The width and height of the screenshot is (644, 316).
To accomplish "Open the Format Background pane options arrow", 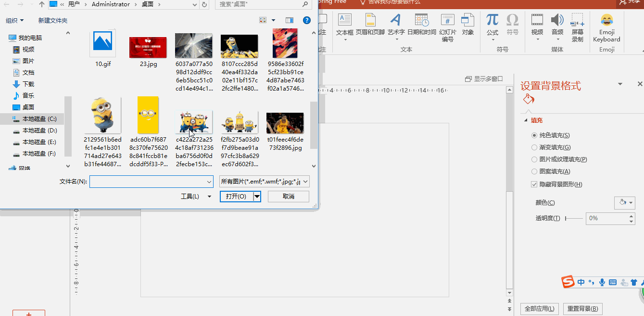I will tap(621, 84).
